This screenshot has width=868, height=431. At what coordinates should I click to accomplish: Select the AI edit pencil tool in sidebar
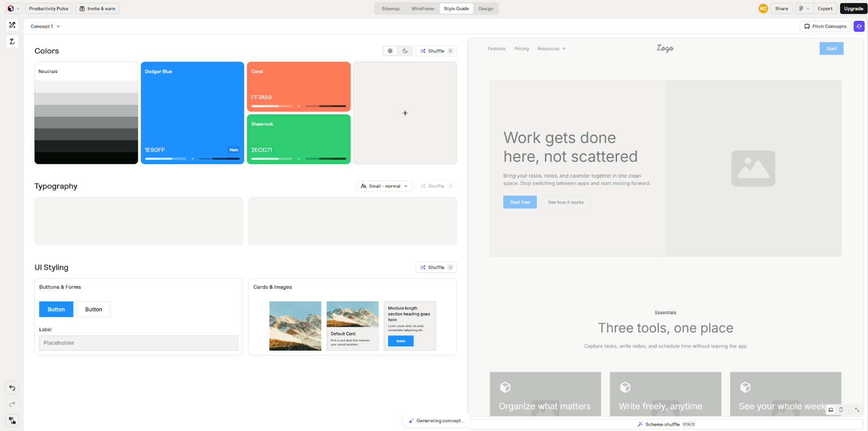point(12,25)
